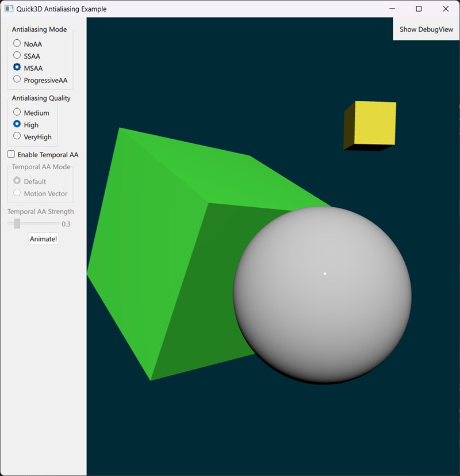Select the ProgressiveAA antialiasing mode

coord(17,79)
